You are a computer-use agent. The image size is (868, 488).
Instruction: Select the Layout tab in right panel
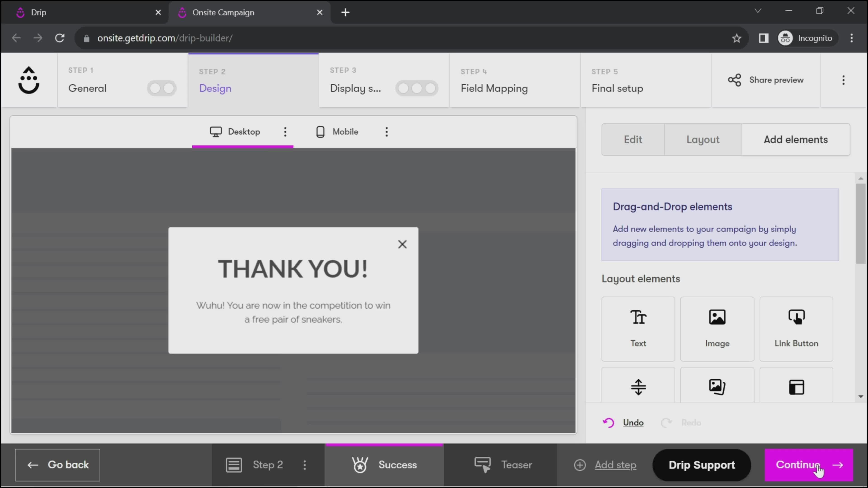(703, 139)
